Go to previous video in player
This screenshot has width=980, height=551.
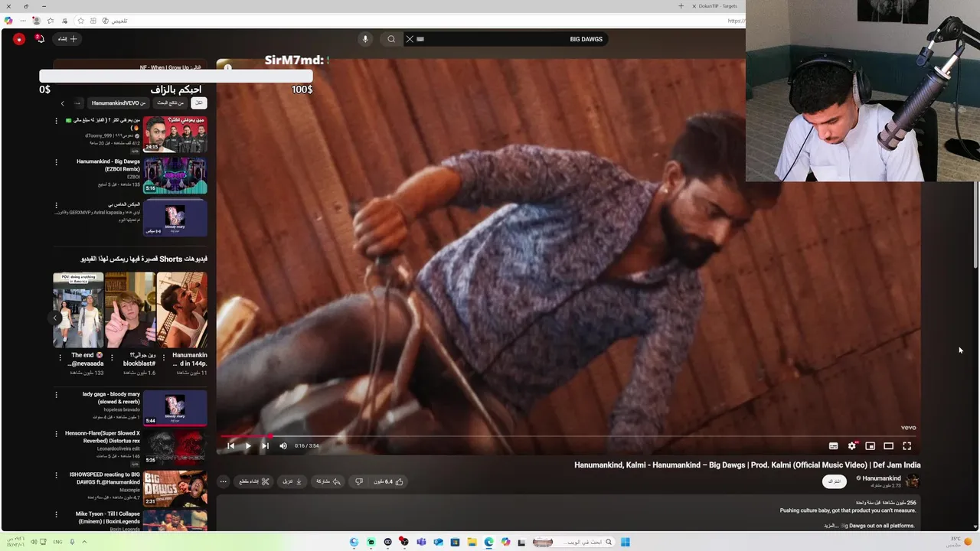tap(230, 446)
